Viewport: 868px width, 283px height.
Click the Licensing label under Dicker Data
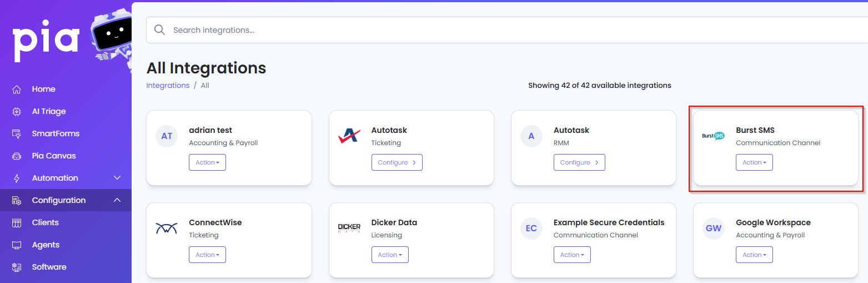point(387,235)
